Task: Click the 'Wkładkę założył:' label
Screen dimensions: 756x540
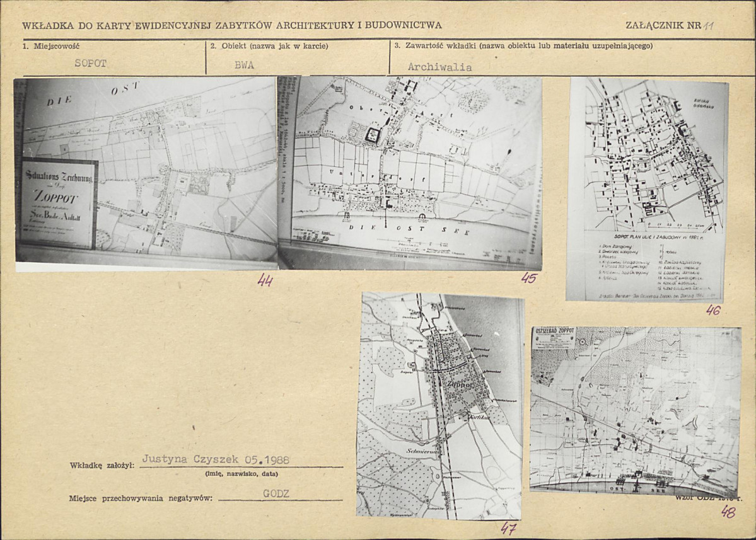Action: click(x=102, y=466)
